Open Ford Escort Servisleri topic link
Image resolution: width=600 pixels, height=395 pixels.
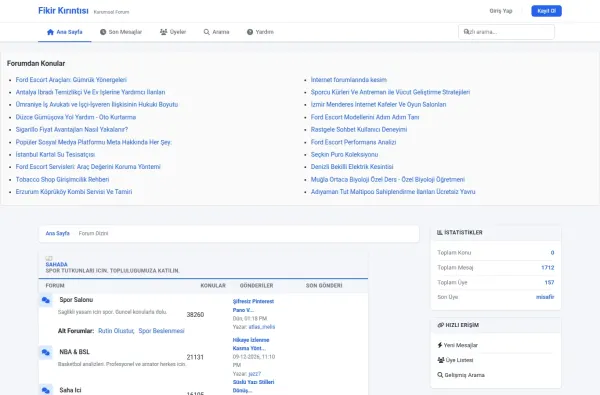[88, 167]
